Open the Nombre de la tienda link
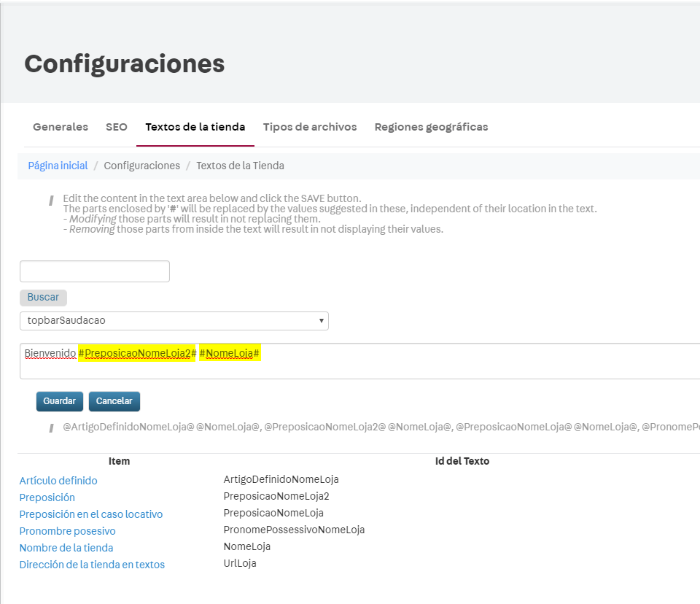The height and width of the screenshot is (604, 700). coord(66,548)
